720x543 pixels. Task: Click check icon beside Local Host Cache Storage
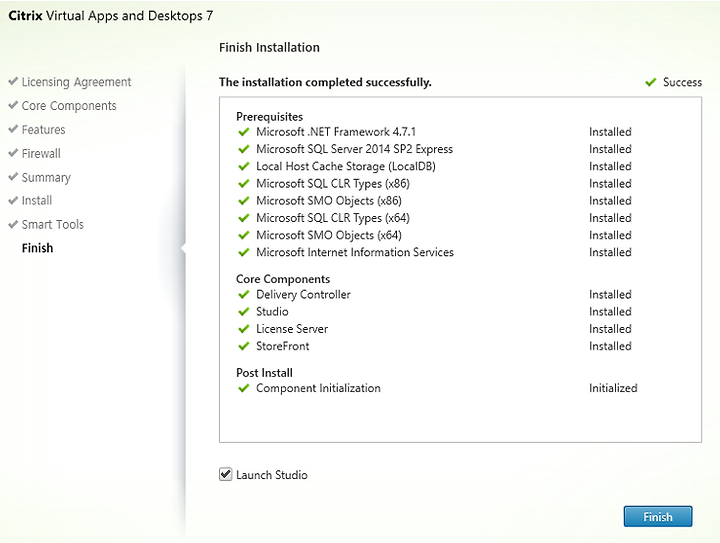[243, 167]
